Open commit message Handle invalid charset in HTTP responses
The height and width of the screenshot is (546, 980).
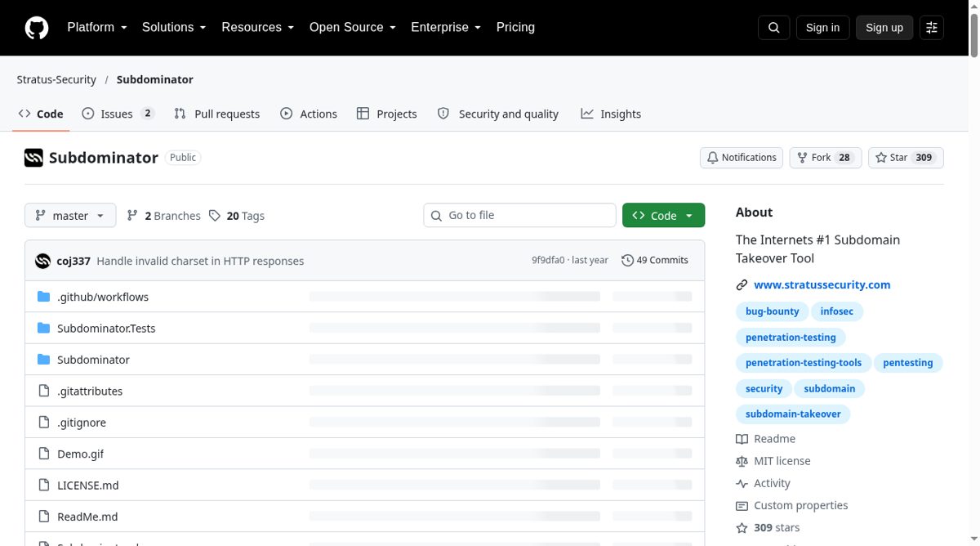pos(200,262)
